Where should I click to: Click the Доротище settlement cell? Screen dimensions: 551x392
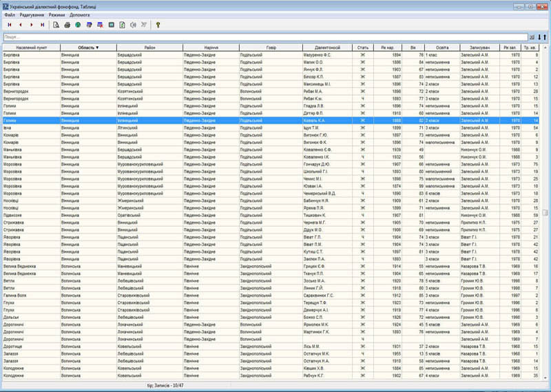click(x=31, y=347)
